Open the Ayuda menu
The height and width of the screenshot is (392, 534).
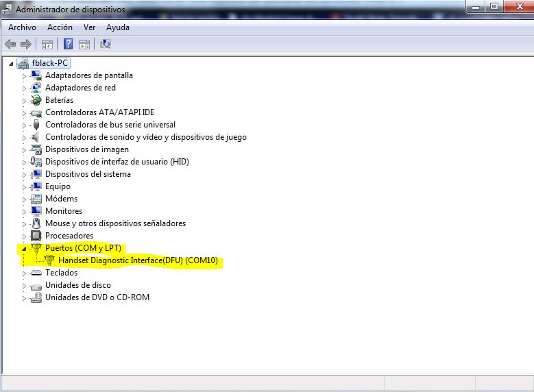click(x=117, y=27)
